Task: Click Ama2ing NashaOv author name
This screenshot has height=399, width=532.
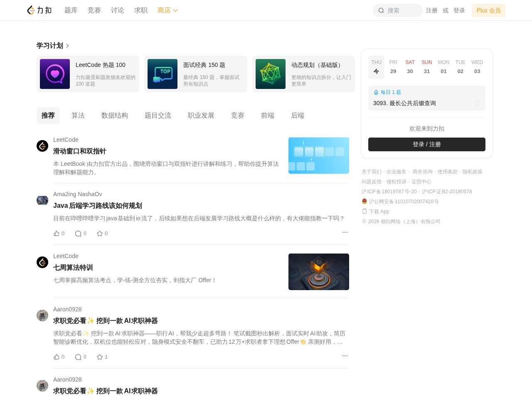Action: (78, 194)
